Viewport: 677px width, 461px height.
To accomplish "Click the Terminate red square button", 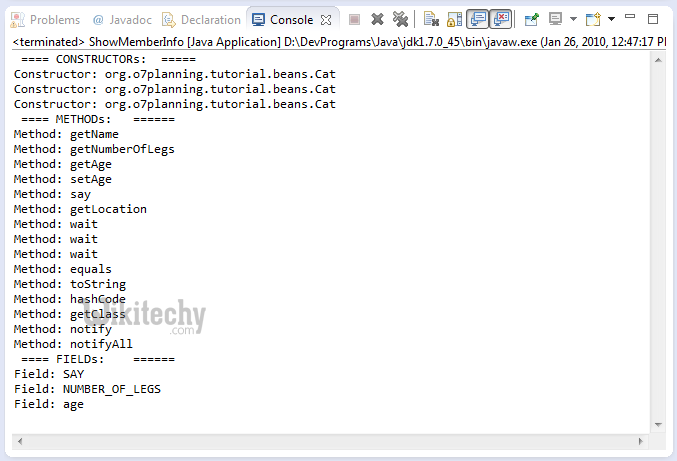I will [x=355, y=19].
